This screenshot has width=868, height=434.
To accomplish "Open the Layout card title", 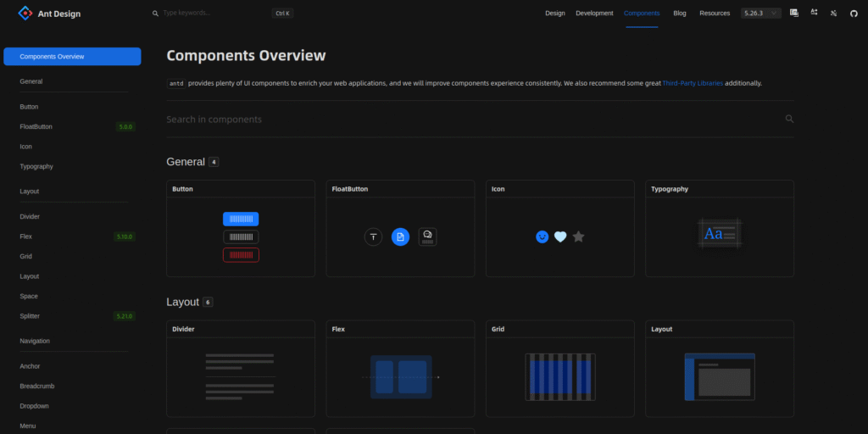I will pyautogui.click(x=661, y=329).
